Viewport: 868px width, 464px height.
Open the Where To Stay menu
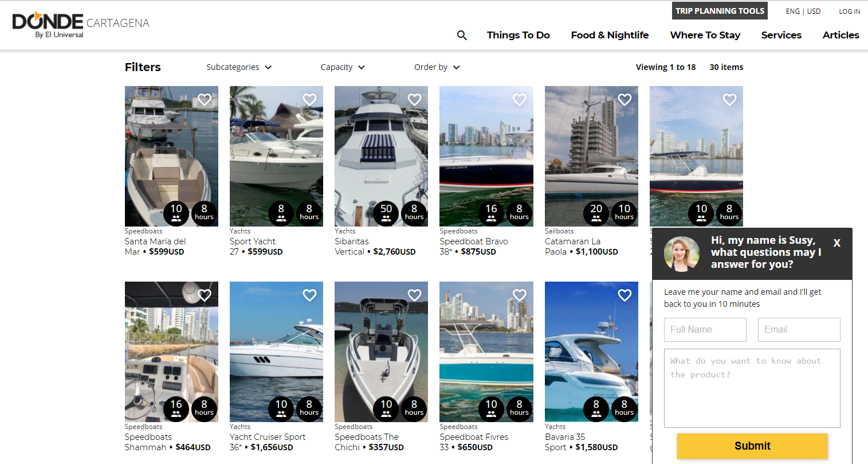point(705,35)
